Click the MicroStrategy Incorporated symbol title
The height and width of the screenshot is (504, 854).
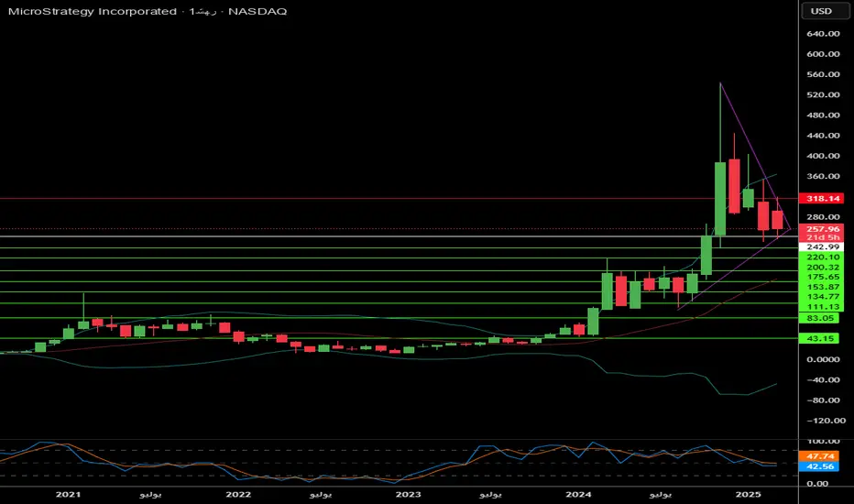pos(93,11)
